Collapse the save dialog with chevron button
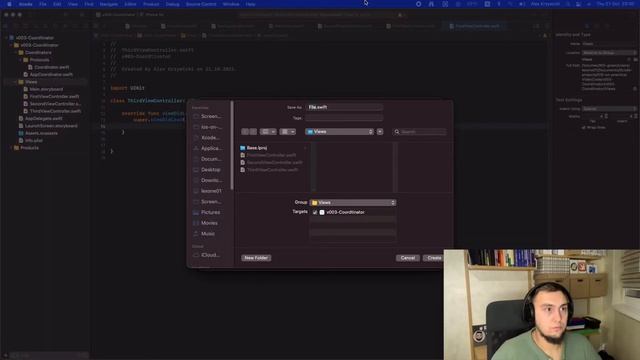Viewport: 640px width, 360px height. coord(380,132)
